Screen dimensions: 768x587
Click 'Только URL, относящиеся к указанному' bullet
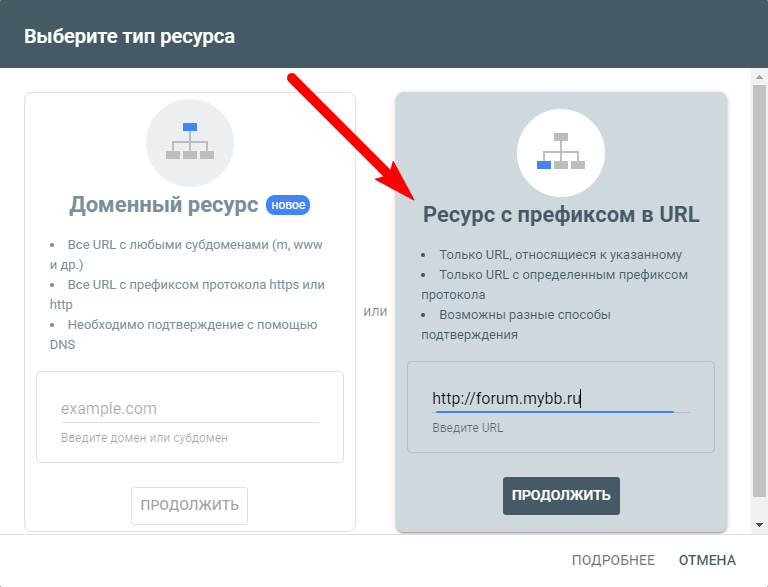[552, 255]
